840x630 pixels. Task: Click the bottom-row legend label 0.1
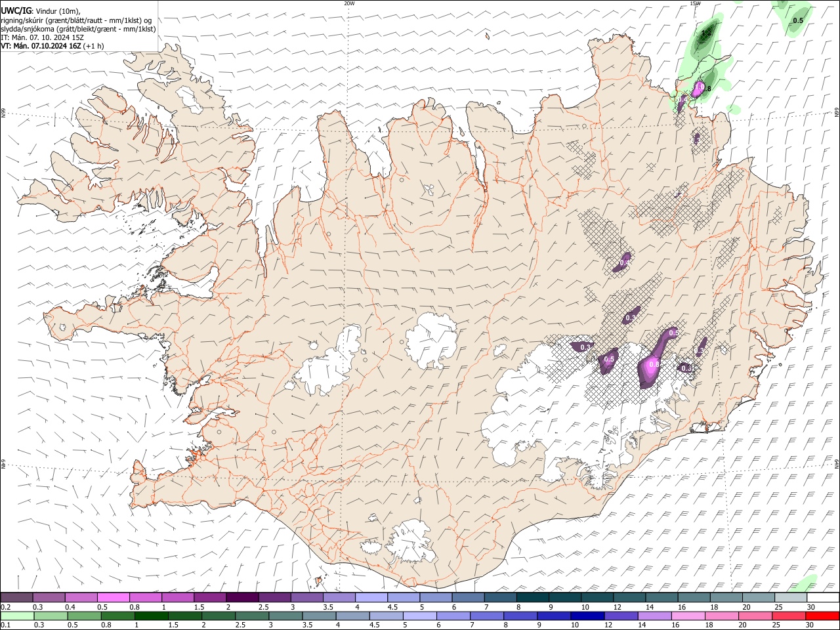click(x=6, y=625)
